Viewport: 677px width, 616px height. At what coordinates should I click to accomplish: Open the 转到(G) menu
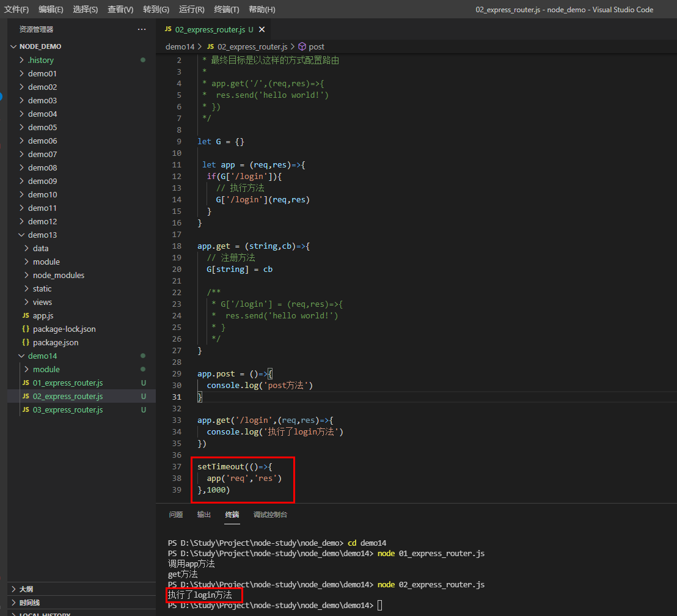point(156,10)
